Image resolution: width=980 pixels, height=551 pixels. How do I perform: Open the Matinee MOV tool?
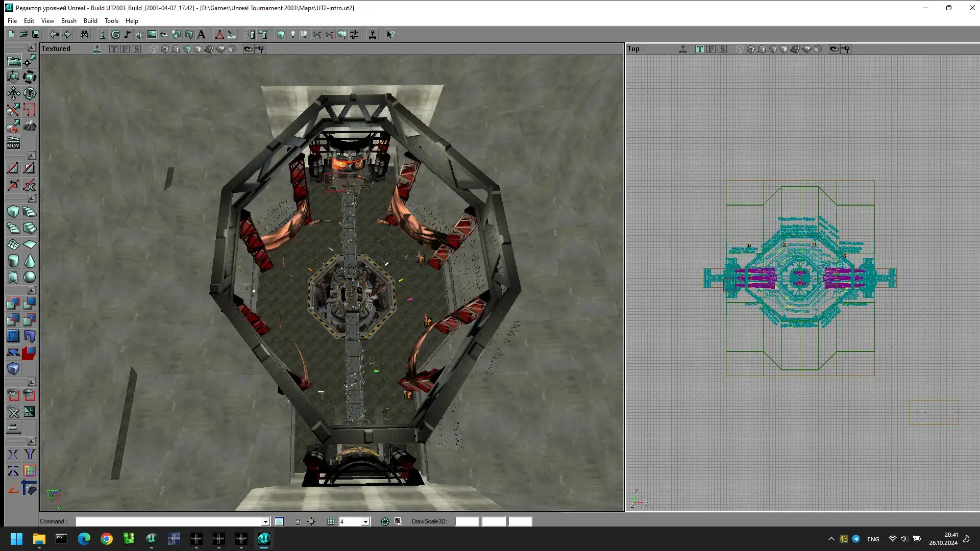point(13,143)
